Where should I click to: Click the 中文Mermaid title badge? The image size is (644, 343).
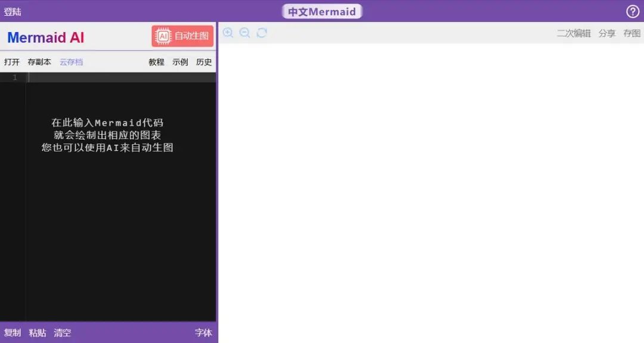[322, 11]
